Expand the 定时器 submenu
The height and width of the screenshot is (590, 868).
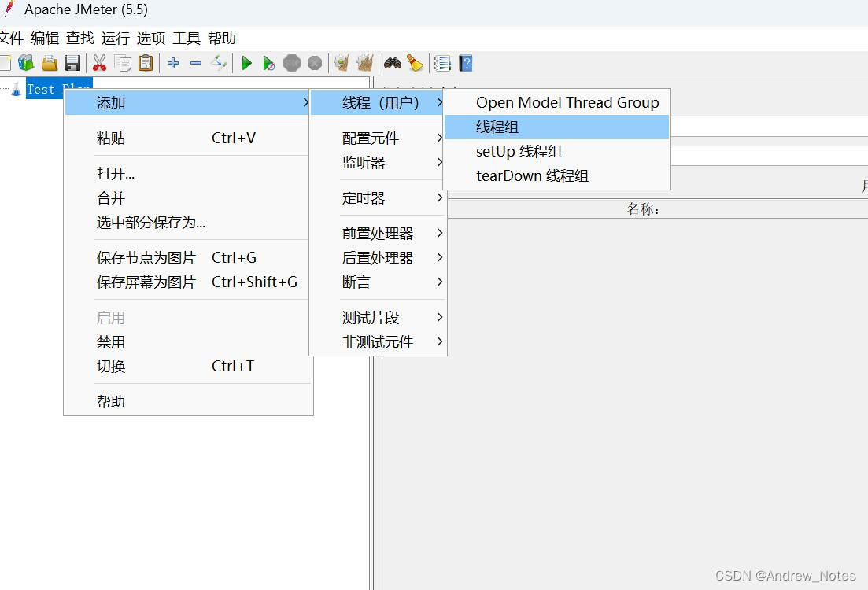[x=378, y=197]
